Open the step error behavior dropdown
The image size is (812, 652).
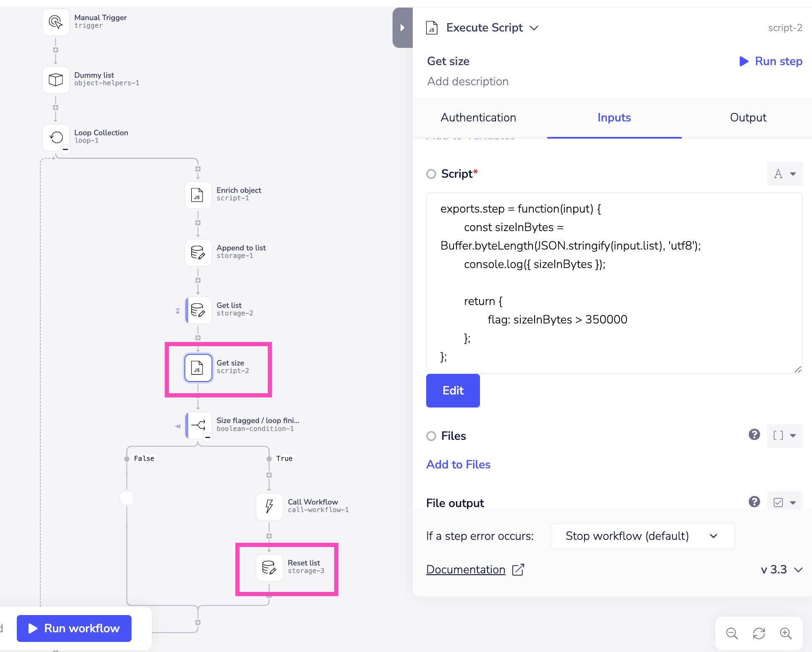(642, 536)
